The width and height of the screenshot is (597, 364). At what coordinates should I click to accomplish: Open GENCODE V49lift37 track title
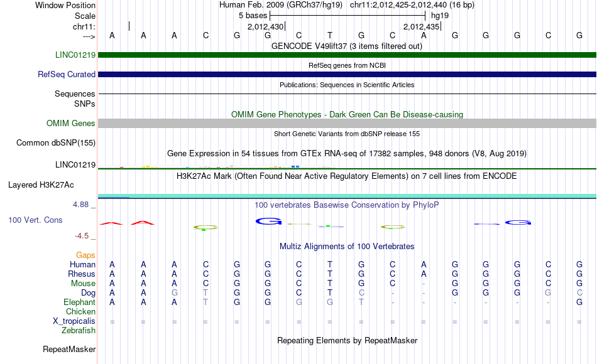tap(346, 46)
